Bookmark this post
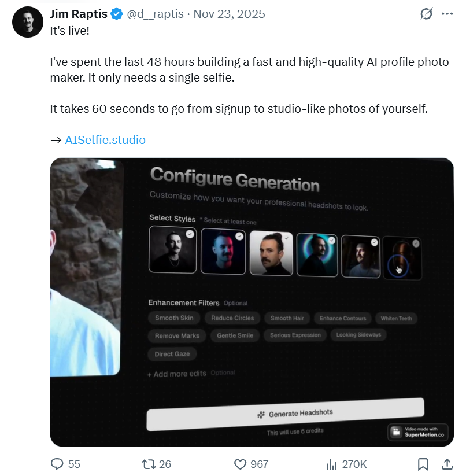466x476 pixels. 423,464
